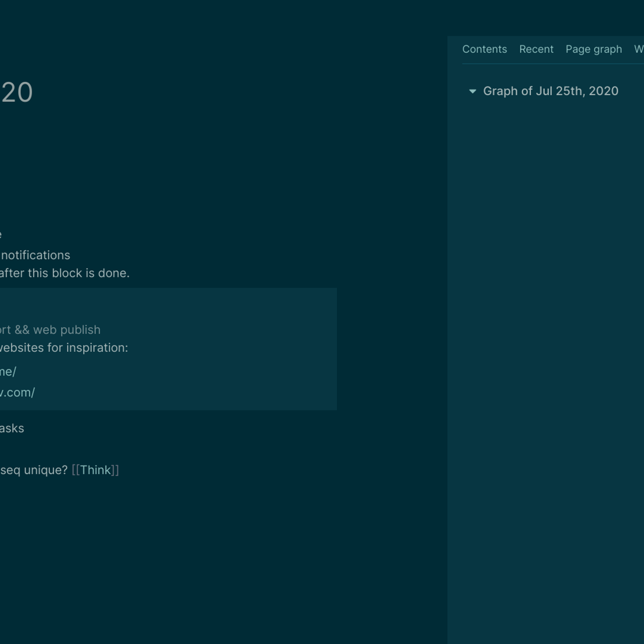Click the 'seq unique?' question text
644x644 pixels.
(34, 470)
